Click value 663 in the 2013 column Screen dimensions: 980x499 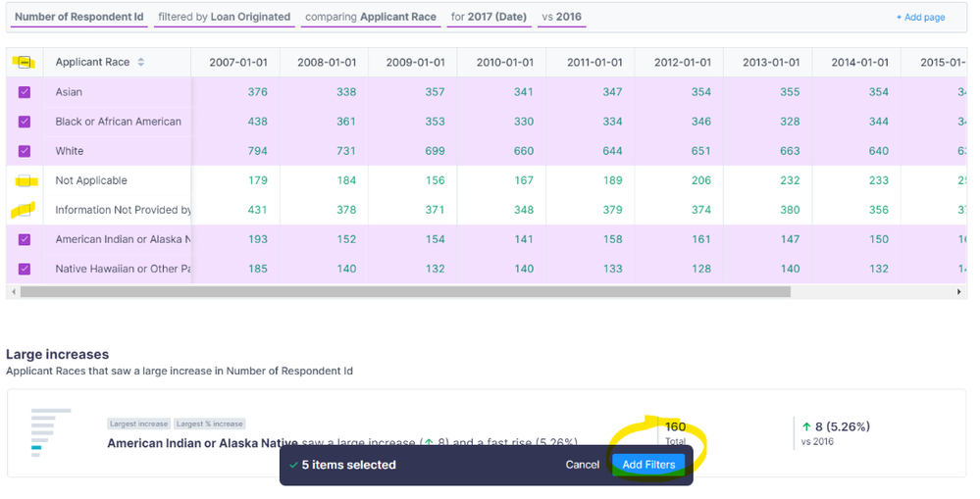click(790, 151)
